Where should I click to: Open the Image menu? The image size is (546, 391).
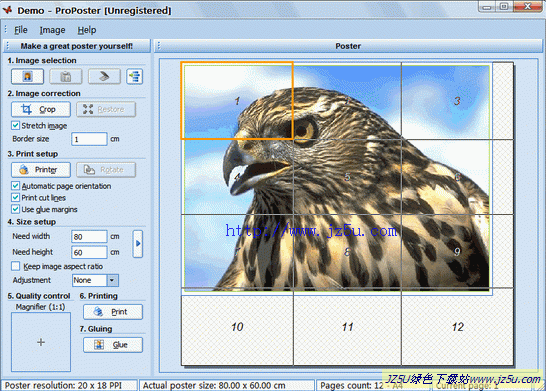point(52,30)
